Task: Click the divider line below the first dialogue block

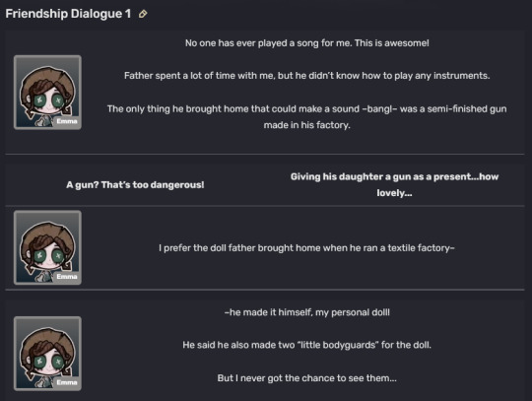Action: [x=265, y=154]
